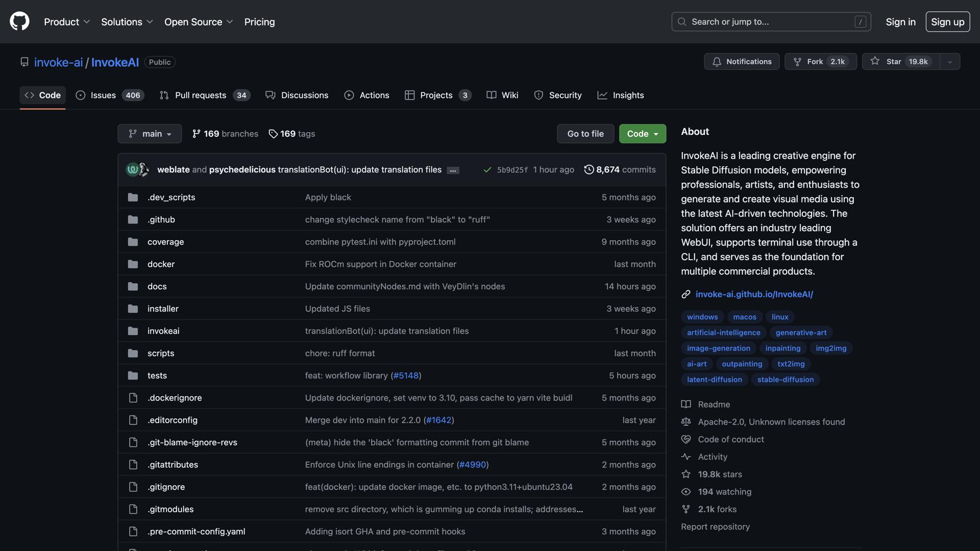Expand the green Code dropdown button

[642, 134]
